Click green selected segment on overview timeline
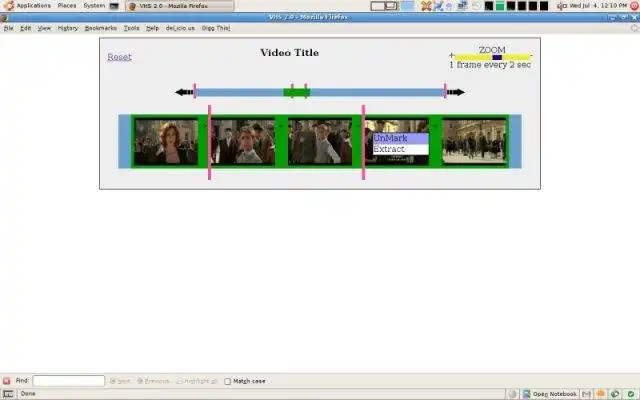Screen dimensions: 640x400 [297, 93]
